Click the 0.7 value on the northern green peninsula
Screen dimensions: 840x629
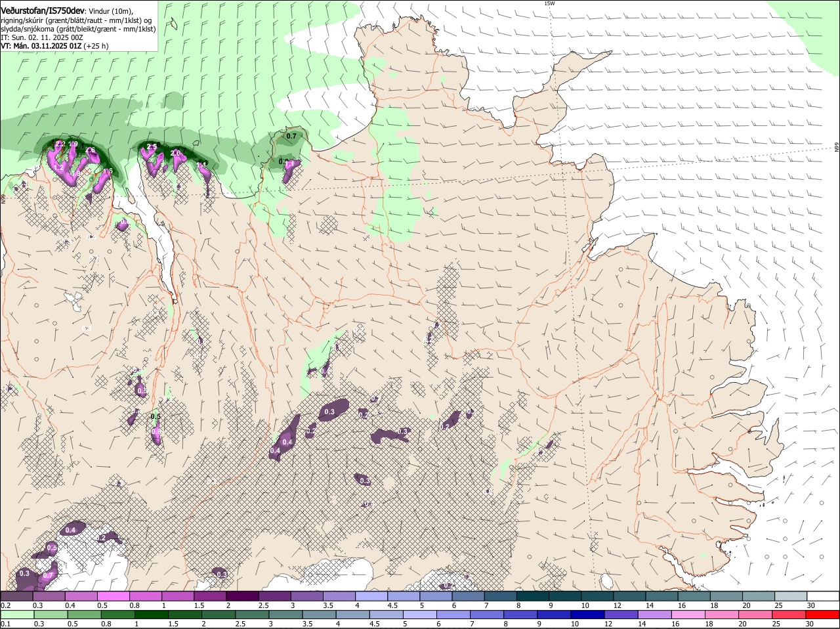pyautogui.click(x=291, y=136)
